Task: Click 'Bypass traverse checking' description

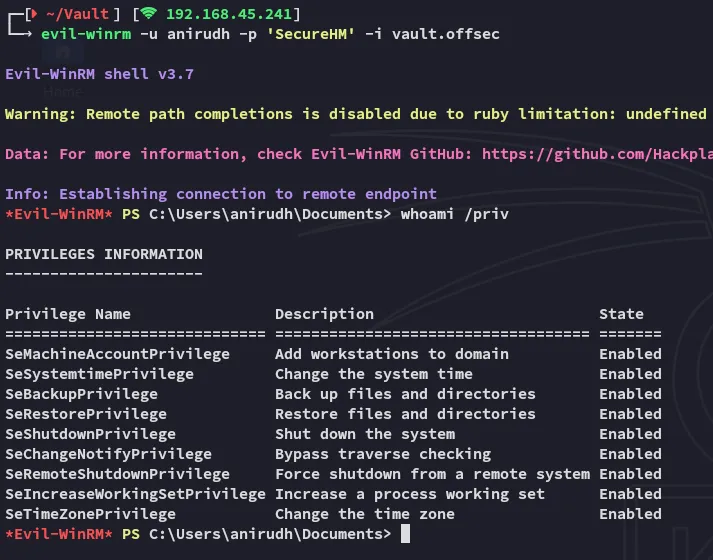Action: [x=383, y=454]
